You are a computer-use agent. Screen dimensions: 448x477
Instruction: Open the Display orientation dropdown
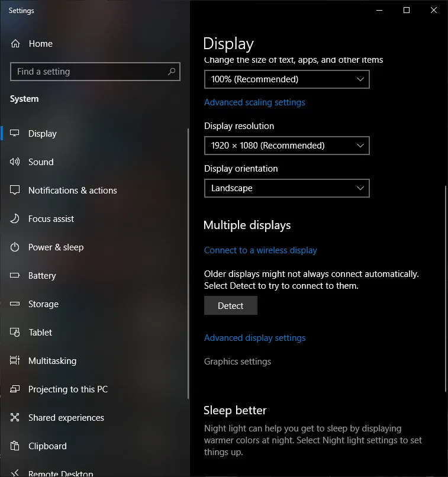pos(287,188)
